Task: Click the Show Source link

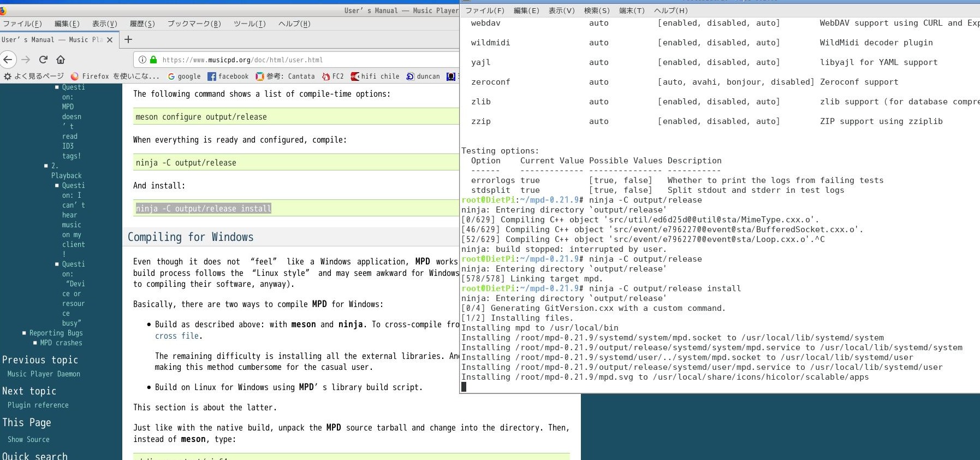Action: [x=28, y=439]
